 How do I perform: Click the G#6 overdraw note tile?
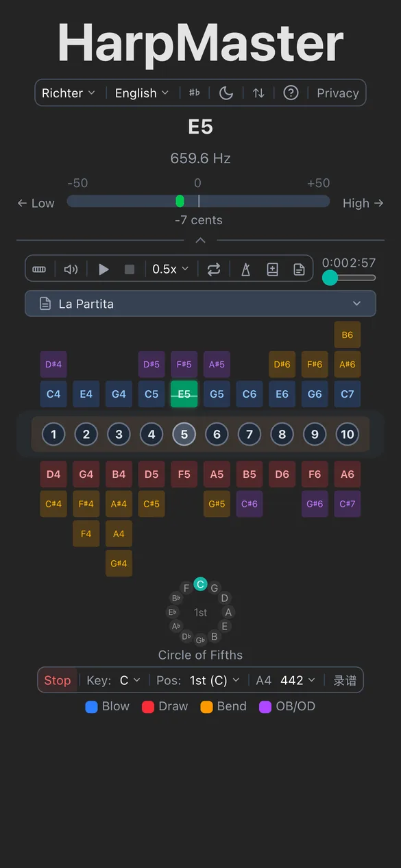(315, 504)
